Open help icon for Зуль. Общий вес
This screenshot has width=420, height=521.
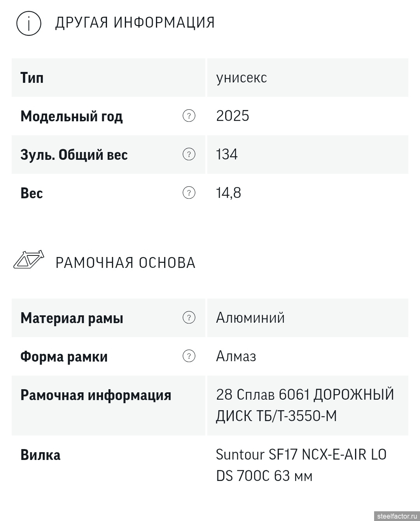pyautogui.click(x=189, y=154)
